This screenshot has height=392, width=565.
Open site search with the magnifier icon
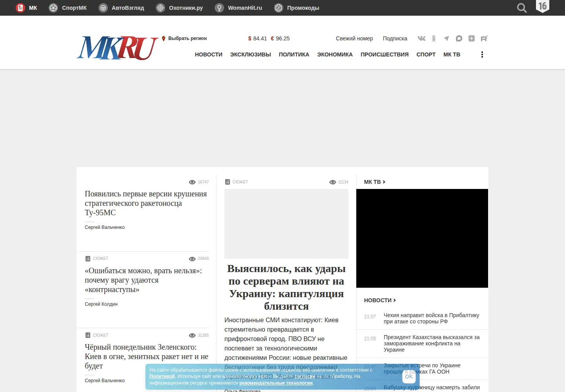pyautogui.click(x=522, y=8)
